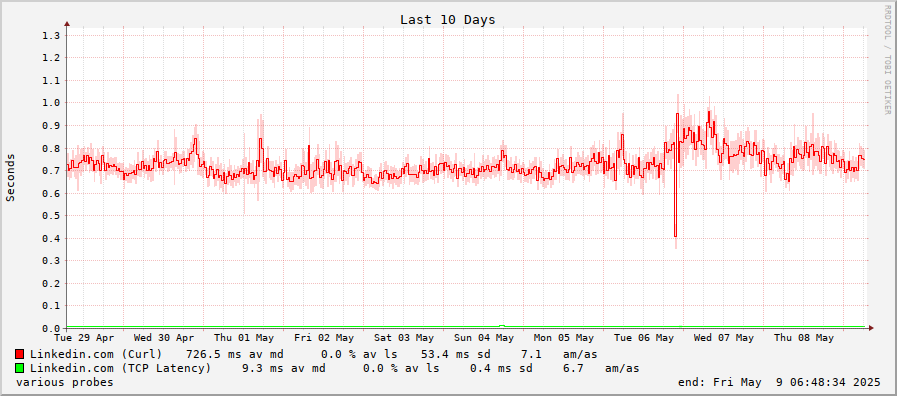Click the 'Wed 07 May' x-axis label
Viewport: 897px width, 396px height.
[724, 338]
